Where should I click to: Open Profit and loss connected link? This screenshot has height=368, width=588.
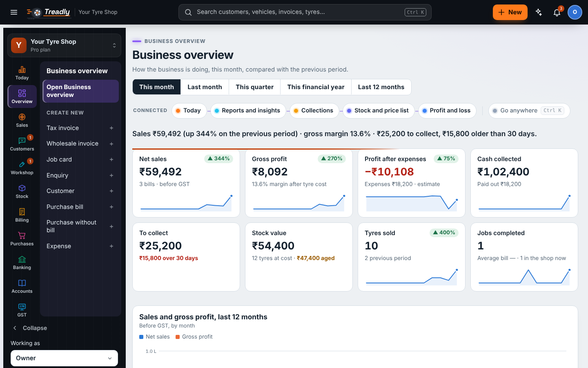pyautogui.click(x=447, y=111)
